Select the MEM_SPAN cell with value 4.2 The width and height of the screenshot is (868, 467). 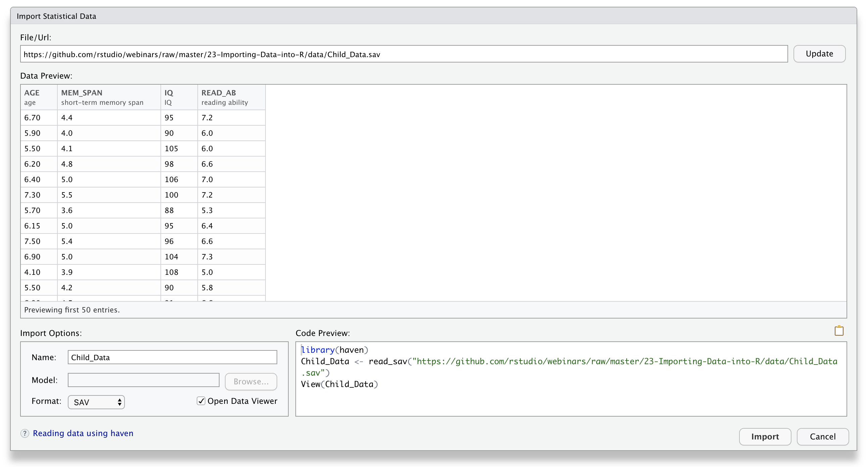(109, 288)
